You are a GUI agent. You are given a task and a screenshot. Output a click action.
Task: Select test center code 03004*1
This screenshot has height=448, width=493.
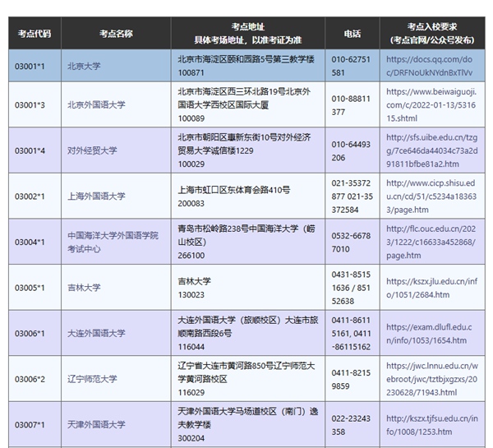coord(30,242)
